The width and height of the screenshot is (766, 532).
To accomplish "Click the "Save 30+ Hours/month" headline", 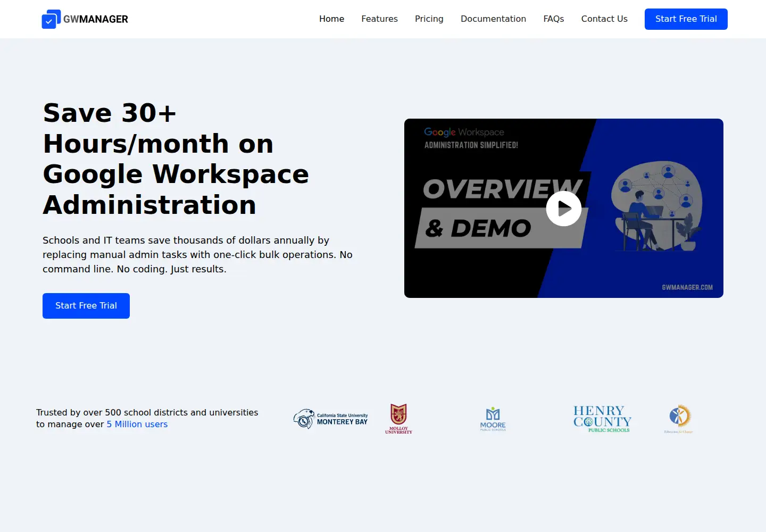I will [x=176, y=159].
